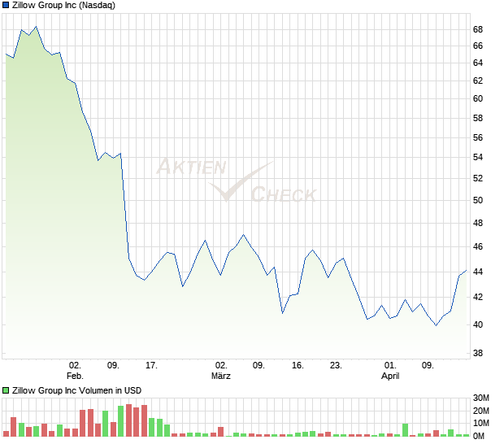Click the '16.' date axis label

298,366
